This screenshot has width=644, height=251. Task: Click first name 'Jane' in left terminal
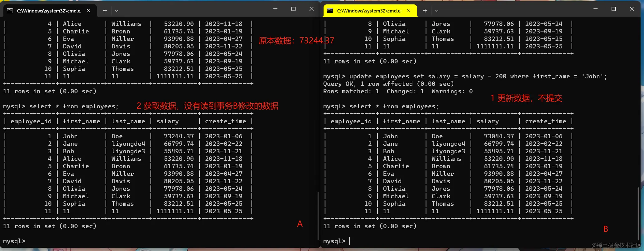70,144
